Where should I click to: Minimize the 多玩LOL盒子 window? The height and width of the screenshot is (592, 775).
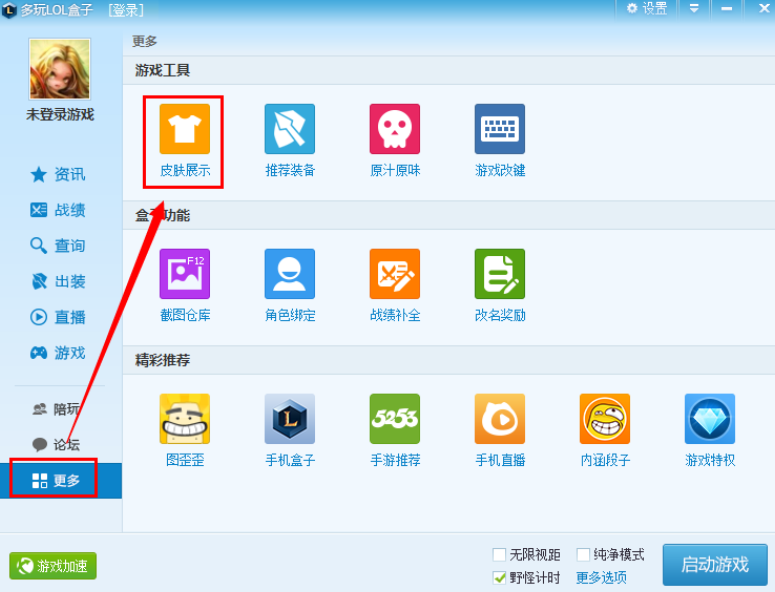point(726,8)
